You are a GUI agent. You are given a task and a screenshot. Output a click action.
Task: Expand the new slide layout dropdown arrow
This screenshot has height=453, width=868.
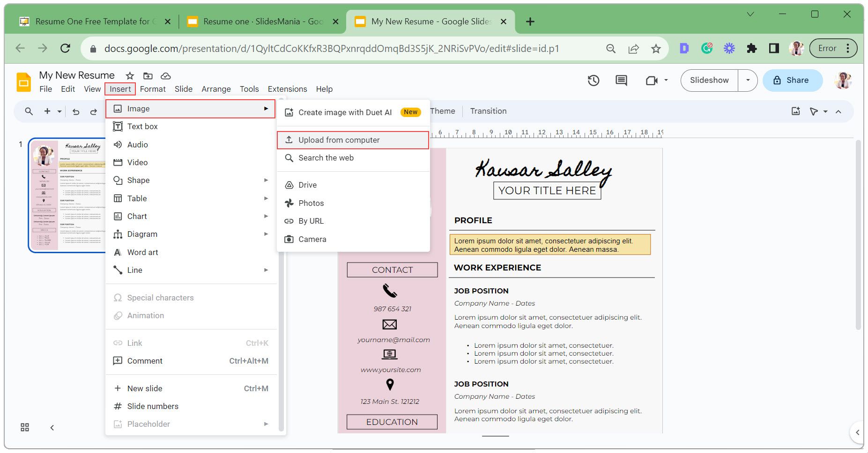59,111
